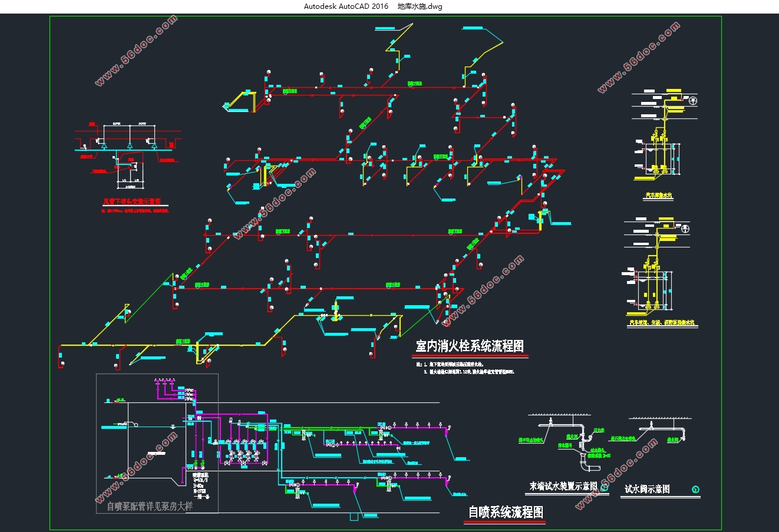Viewport: 779px width, 532px height.
Task: Click the 试水阀示意图 caption
Action: (647, 489)
